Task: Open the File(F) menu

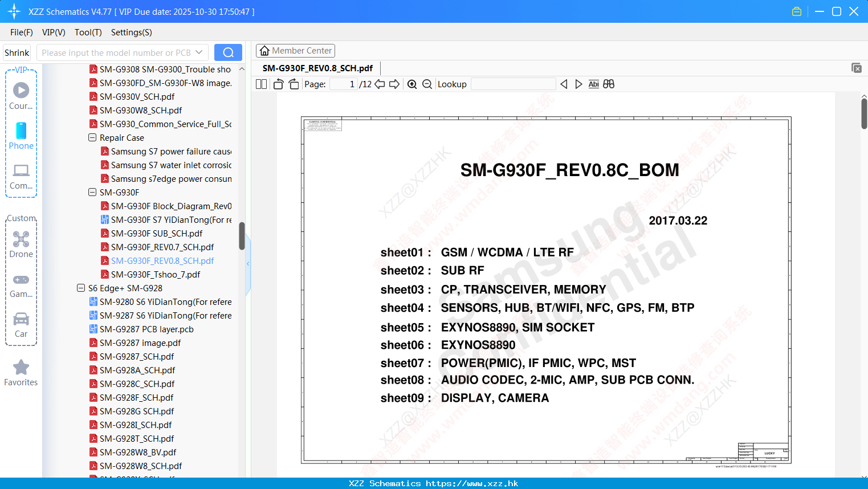Action: point(22,32)
